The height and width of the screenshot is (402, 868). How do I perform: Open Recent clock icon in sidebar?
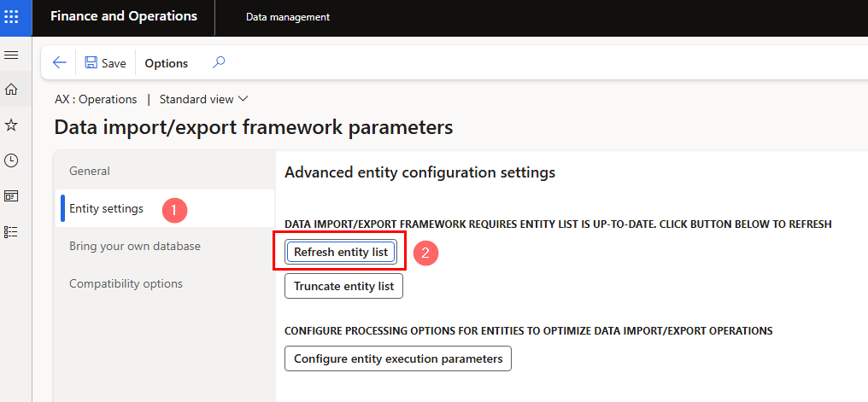12,160
